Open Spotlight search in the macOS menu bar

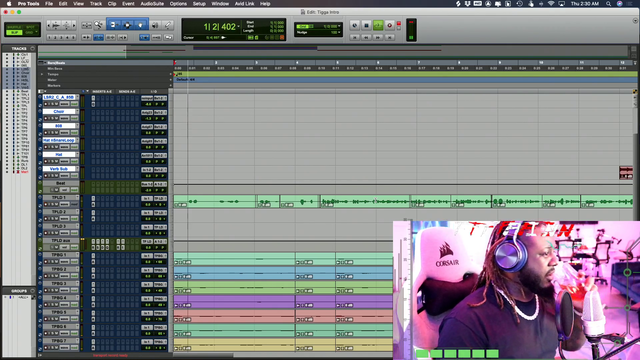pos(609,4)
